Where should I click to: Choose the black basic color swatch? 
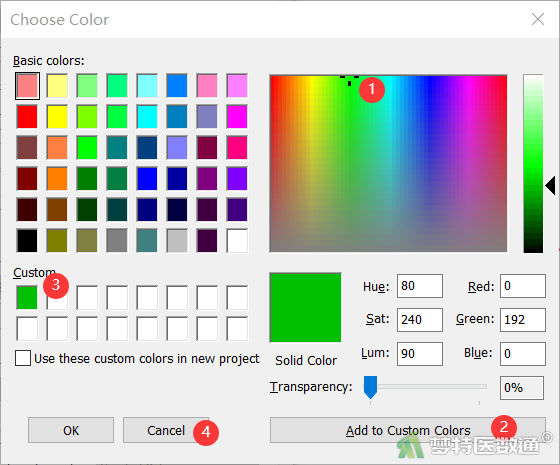[x=27, y=241]
